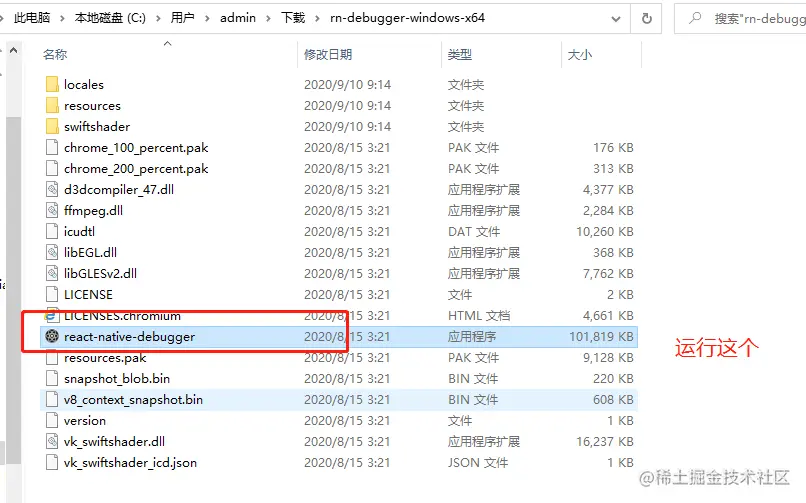The width and height of the screenshot is (806, 503).
Task: Navigate to 下载 breadcrumb
Action: tap(292, 18)
